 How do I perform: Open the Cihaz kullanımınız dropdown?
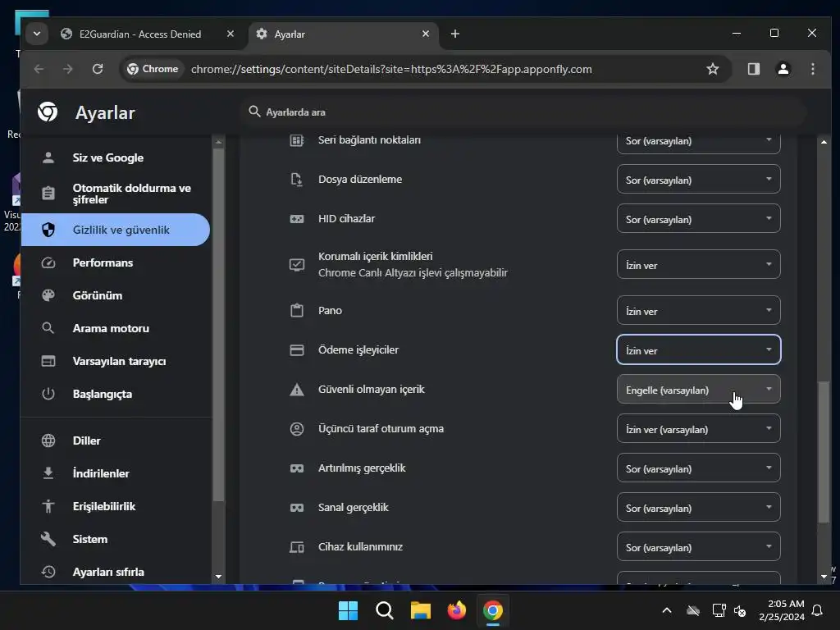(699, 547)
